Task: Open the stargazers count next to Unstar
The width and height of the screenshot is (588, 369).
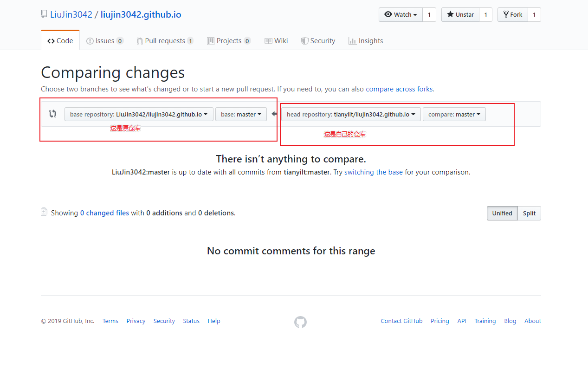Action: tap(486, 14)
